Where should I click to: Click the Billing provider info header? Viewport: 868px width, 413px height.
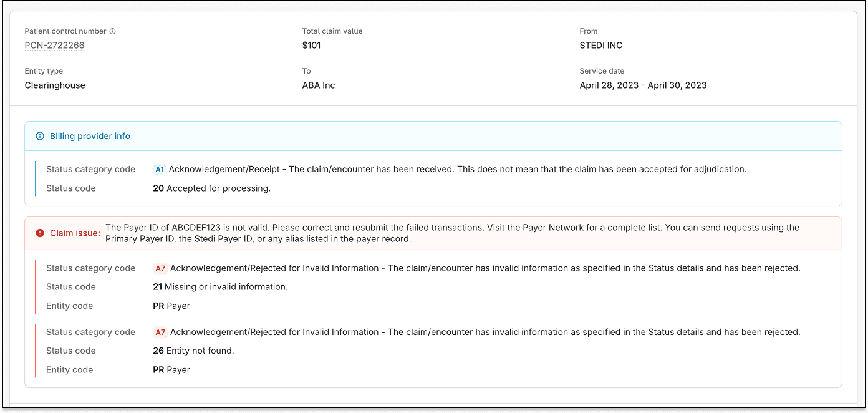pos(89,135)
